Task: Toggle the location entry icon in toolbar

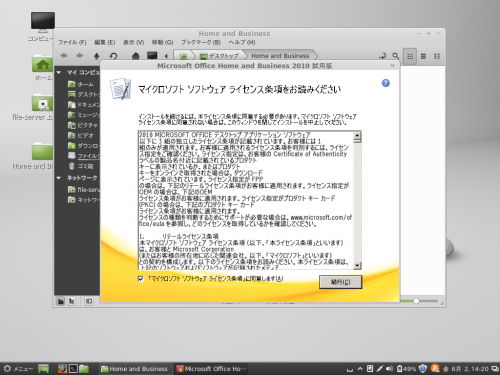Action: [x=382, y=56]
